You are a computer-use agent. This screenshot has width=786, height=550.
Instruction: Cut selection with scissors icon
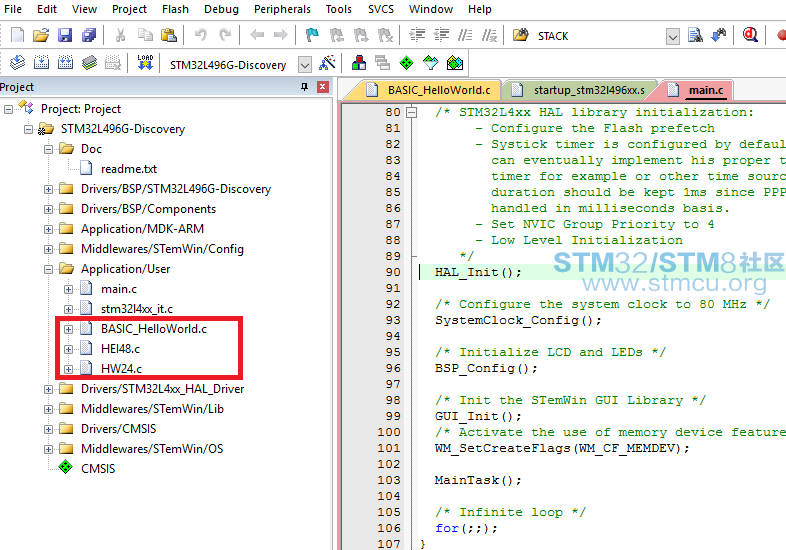coord(120,35)
